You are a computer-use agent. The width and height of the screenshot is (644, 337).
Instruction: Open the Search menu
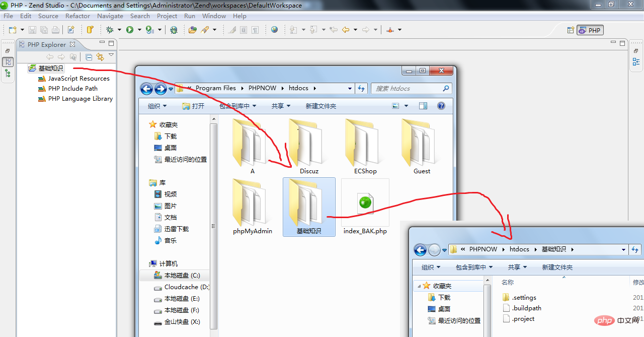coord(140,16)
